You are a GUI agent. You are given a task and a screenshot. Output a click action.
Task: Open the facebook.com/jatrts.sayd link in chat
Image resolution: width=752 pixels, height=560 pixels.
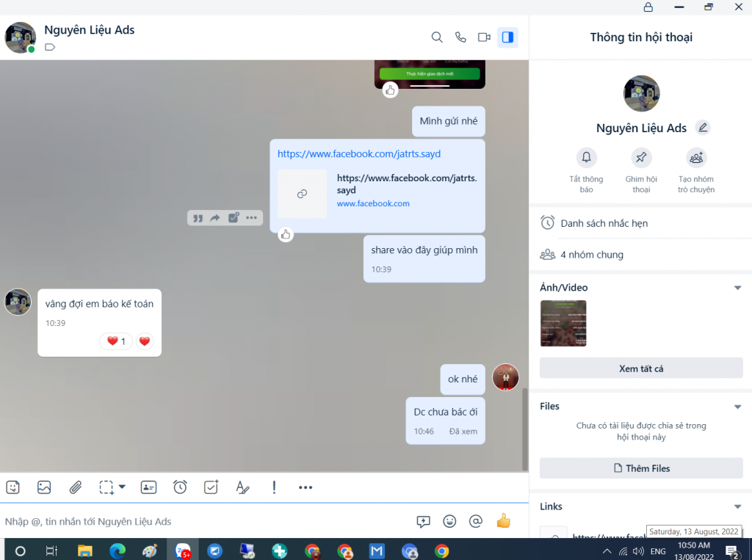[359, 154]
